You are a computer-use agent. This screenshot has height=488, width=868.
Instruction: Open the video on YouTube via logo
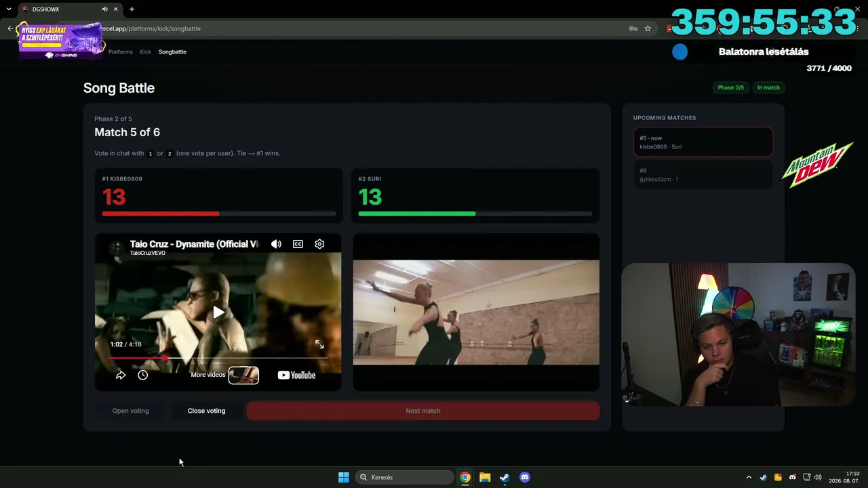[x=296, y=375]
